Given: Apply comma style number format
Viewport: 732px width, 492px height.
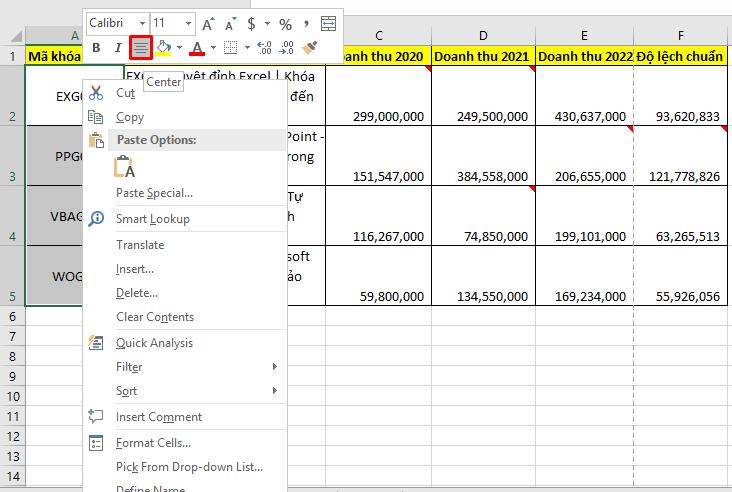Looking at the screenshot, I should 306,23.
